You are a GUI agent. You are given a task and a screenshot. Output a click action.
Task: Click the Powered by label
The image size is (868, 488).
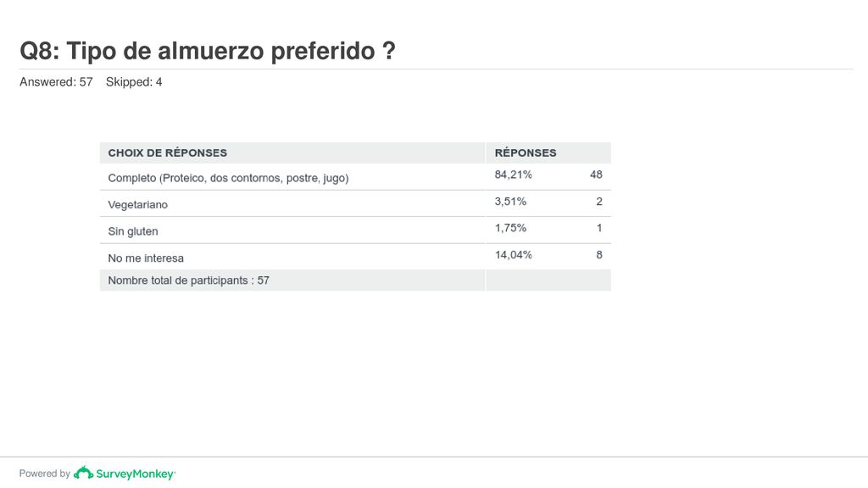(x=44, y=474)
